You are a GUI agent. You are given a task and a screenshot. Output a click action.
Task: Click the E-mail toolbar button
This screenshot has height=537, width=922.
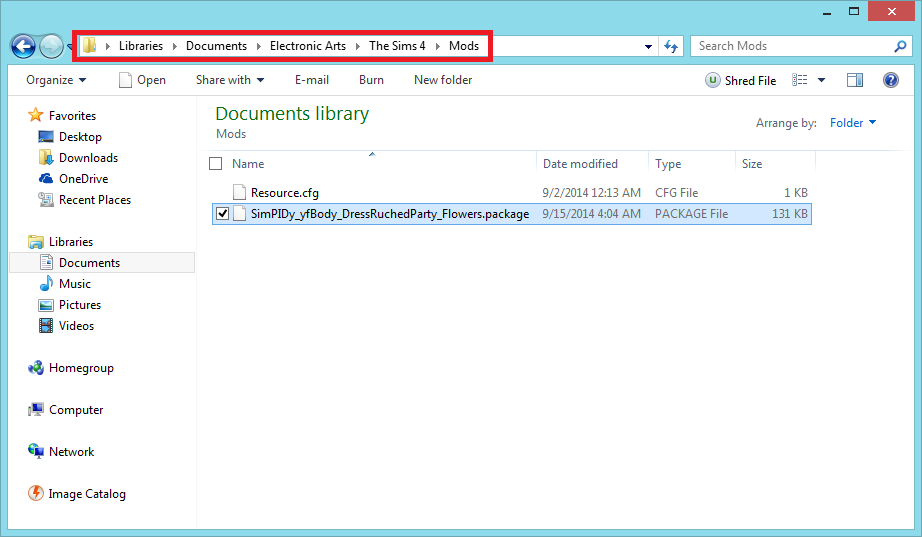312,80
